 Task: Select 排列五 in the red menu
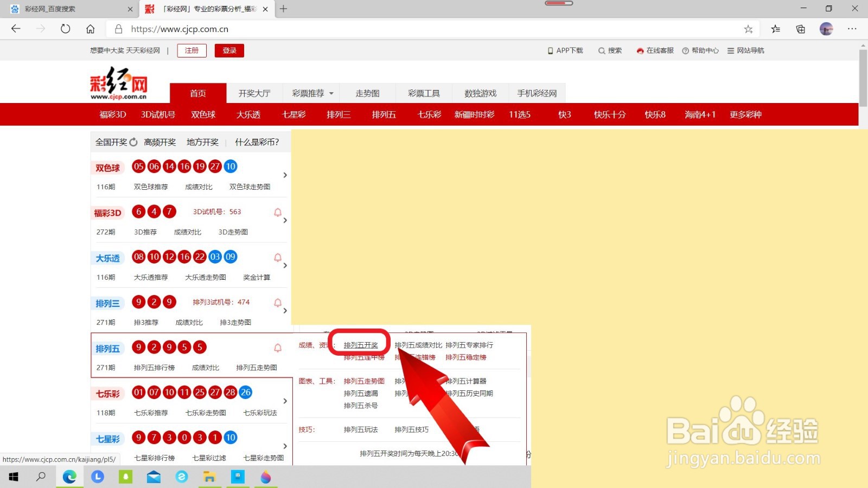[x=384, y=114]
